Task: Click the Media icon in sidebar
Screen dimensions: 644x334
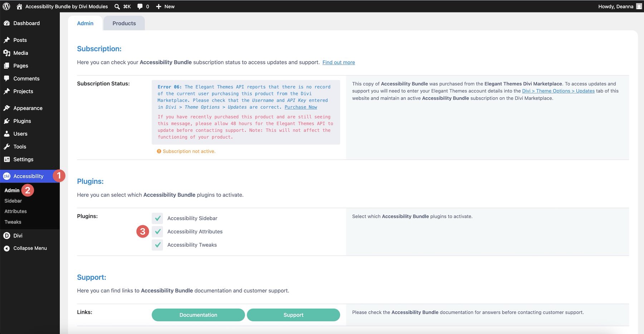Action: 6,53
